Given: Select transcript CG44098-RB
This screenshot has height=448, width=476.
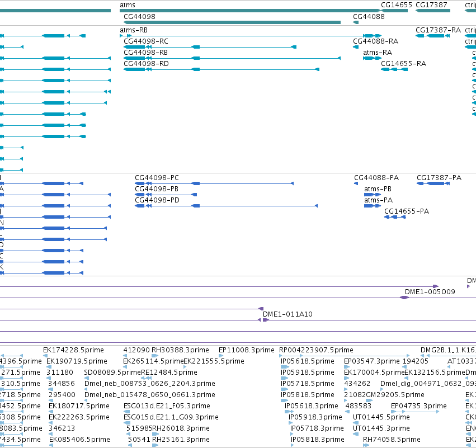Looking at the screenshot, I should (x=145, y=53).
